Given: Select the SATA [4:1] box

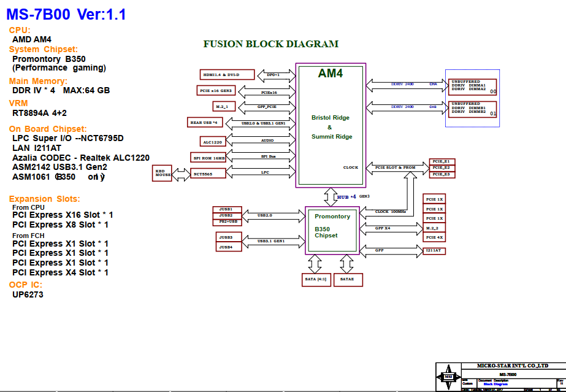Looking at the screenshot, I should coord(315,280).
